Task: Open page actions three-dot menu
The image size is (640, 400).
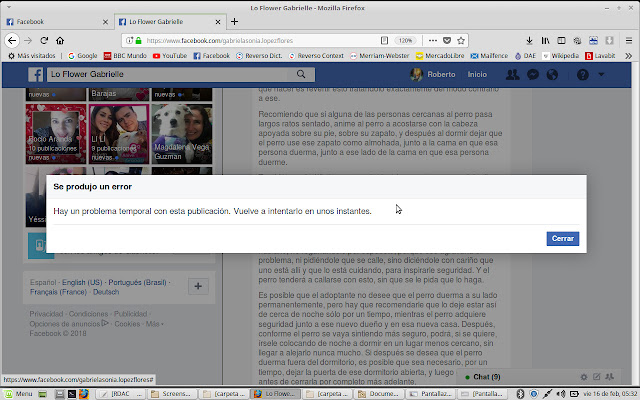Action: tap(433, 40)
